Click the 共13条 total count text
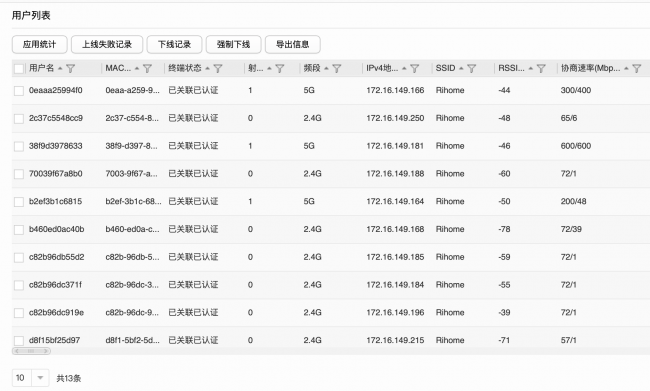 pyautogui.click(x=69, y=378)
